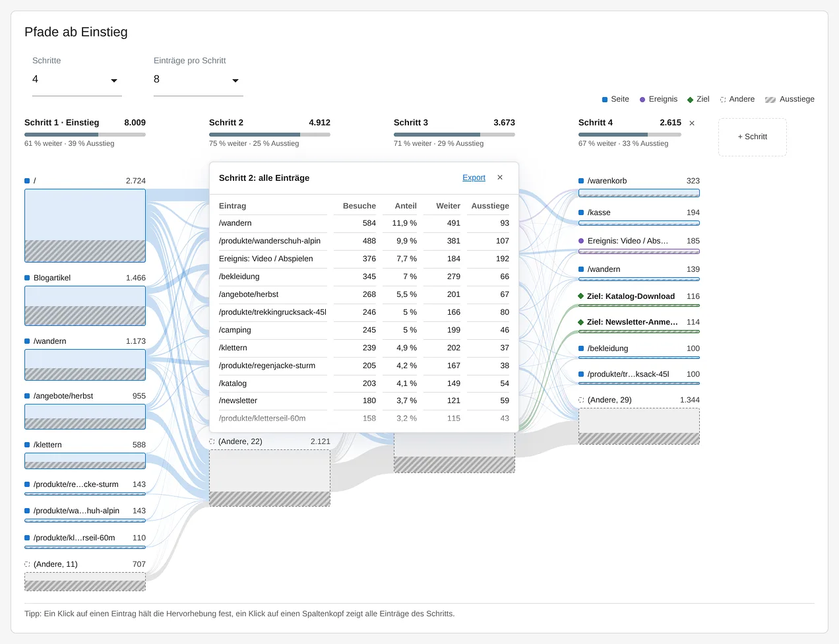Open the Schritt 1 · Einstieg column header
This screenshot has height=644, width=839.
pyautogui.click(x=85, y=132)
